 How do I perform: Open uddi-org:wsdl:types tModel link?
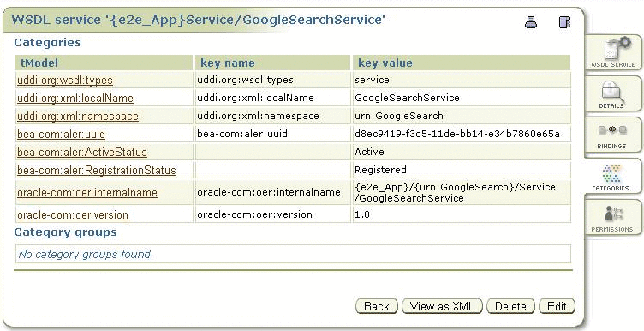[x=65, y=80]
